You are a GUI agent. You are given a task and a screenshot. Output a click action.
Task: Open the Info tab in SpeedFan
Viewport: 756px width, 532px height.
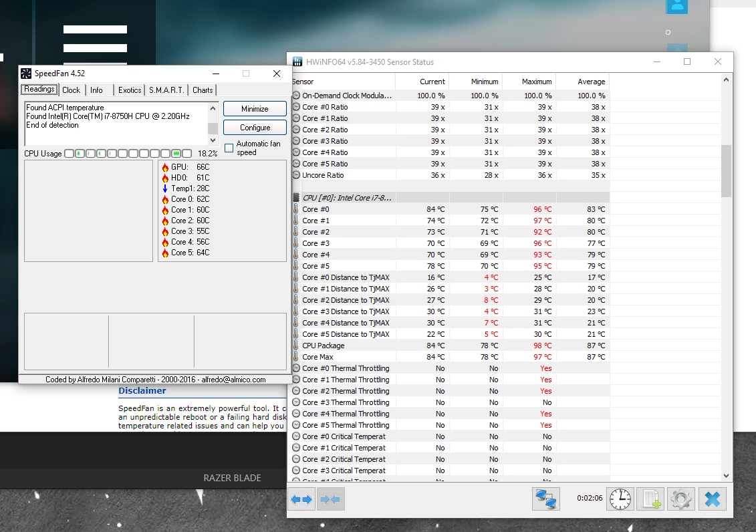96,90
